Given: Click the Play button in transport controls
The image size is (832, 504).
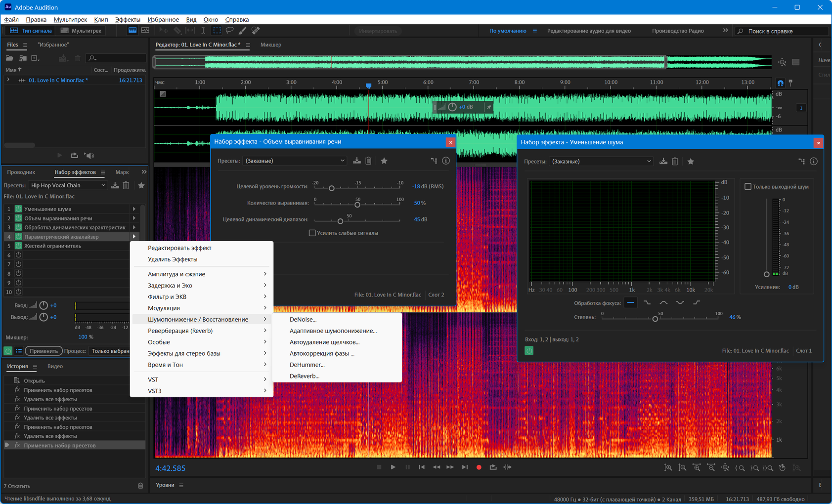Looking at the screenshot, I should pos(393,467).
